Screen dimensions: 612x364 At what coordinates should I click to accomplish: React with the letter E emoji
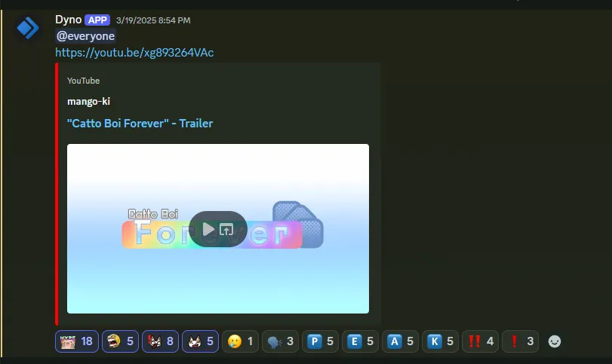[360, 341]
